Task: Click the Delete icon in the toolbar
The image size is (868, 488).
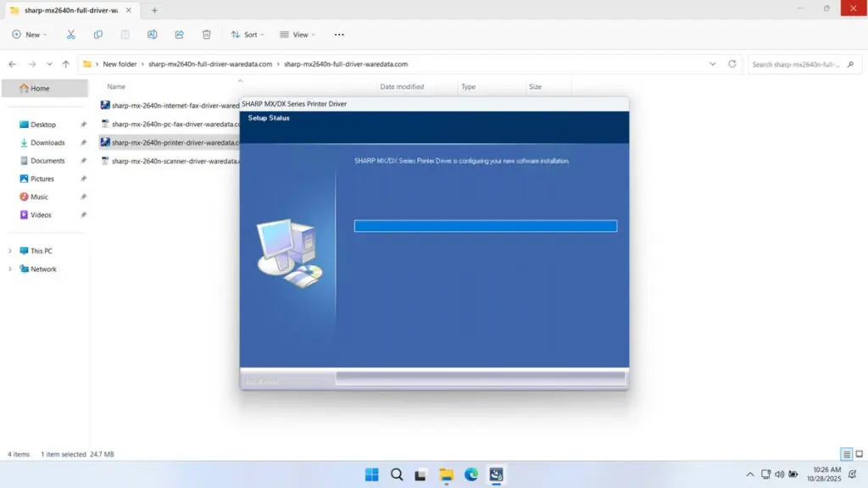Action: point(206,34)
